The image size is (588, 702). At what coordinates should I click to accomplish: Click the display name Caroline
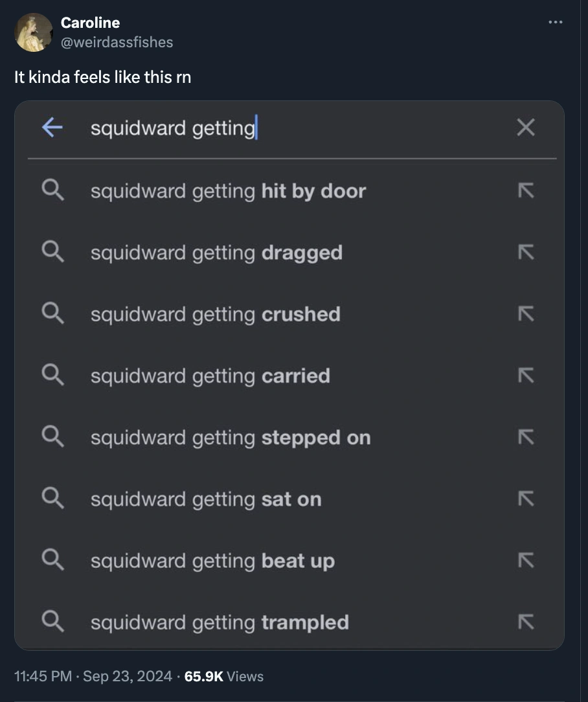[90, 23]
